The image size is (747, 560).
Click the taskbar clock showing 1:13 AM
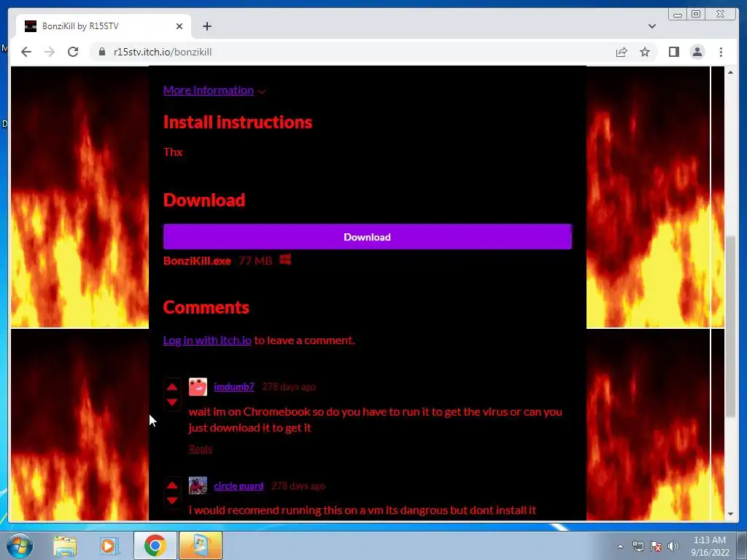(709, 546)
